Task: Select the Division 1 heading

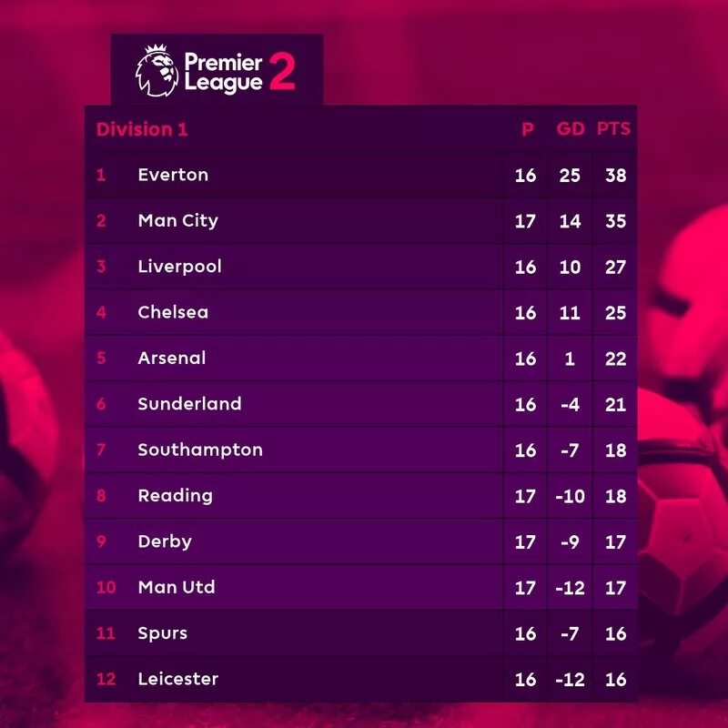Action: [141, 129]
